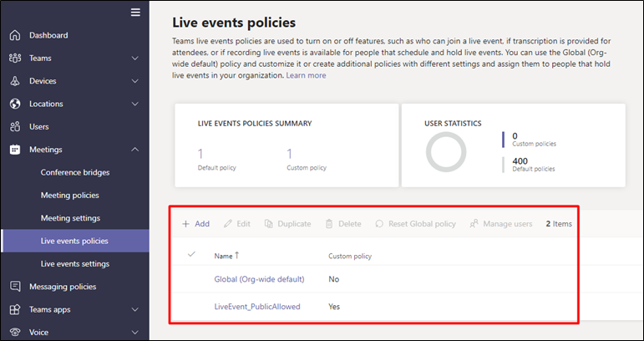
Task: Click the Teams apps icon
Action: 15,309
